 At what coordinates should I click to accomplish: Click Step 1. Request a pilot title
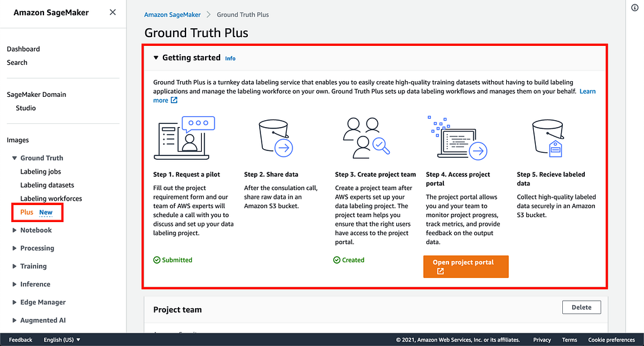[x=186, y=175]
